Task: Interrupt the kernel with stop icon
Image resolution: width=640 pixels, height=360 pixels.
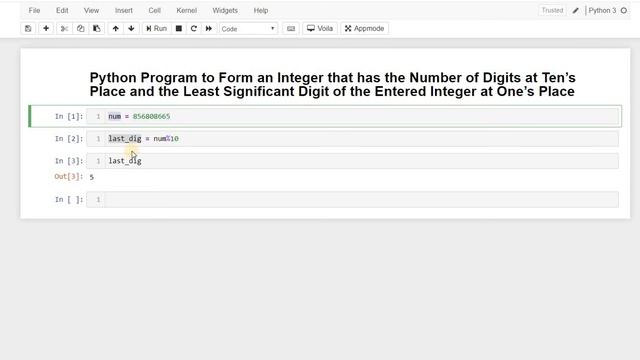Action: [x=178, y=29]
